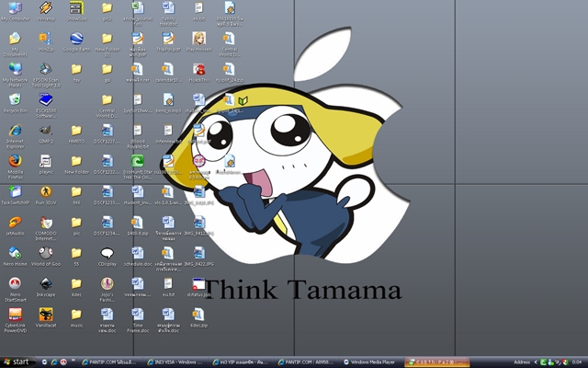The height and width of the screenshot is (368, 588).
Task: Open the Time Frame.doc file
Action: point(138,321)
